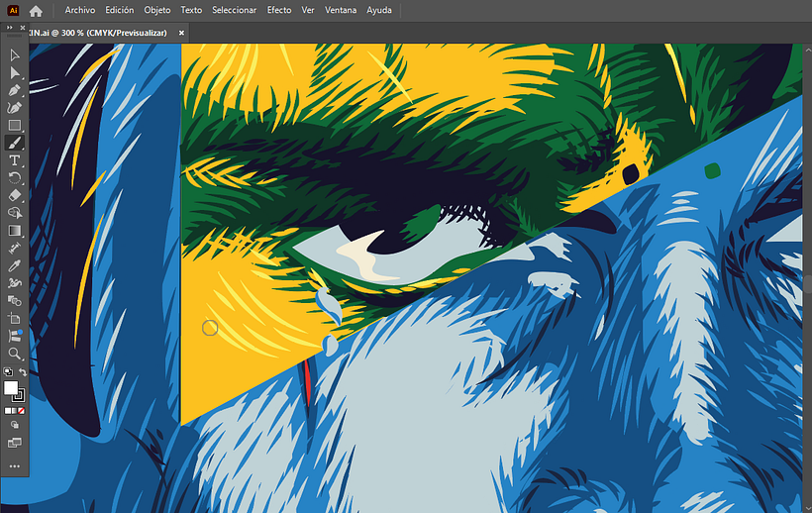Click the white Fill color swatch
The image size is (812, 513).
tap(12, 388)
